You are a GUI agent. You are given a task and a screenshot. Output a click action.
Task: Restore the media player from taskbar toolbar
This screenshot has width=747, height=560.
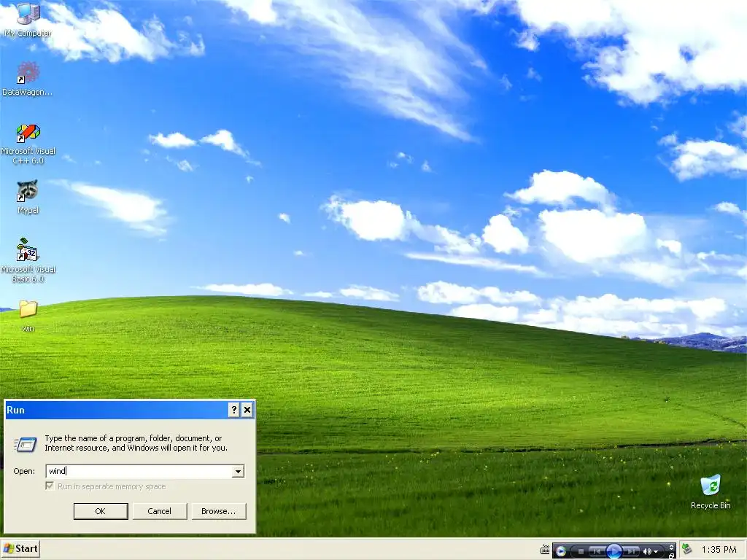coord(671,556)
